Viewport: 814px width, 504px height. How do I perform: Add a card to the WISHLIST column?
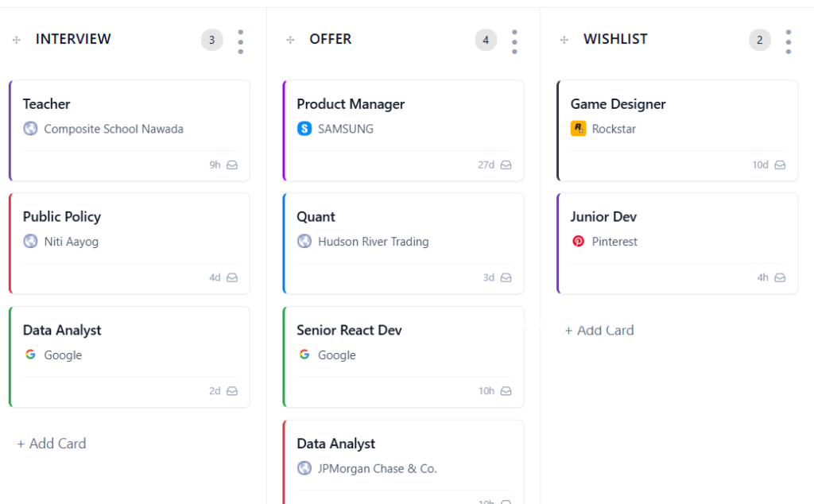(599, 331)
